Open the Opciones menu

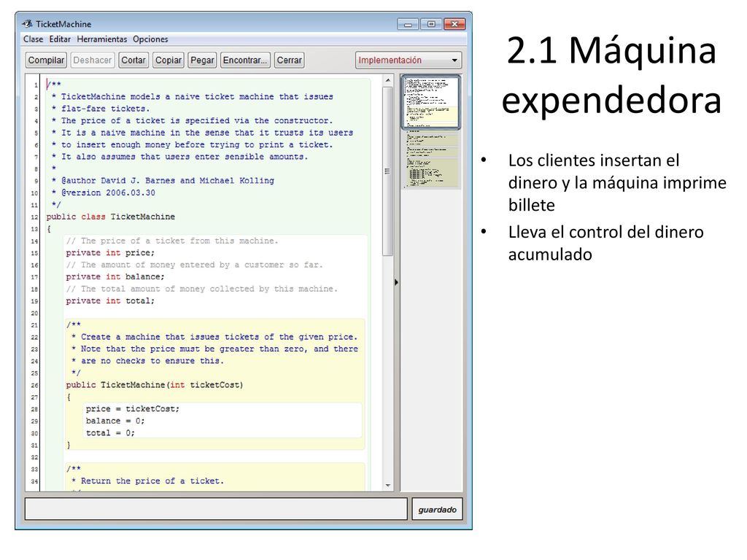click(x=150, y=39)
